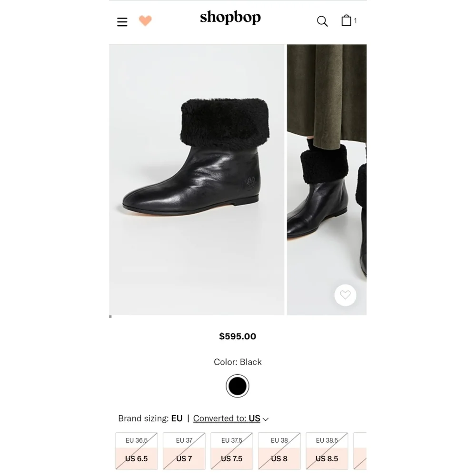Click the Converted to: US link
Image resolution: width=476 pixels, height=476 pixels.
point(227,418)
